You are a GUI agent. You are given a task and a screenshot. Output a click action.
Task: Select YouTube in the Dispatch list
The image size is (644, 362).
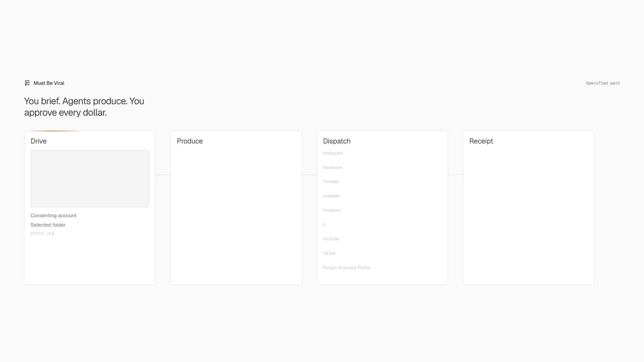331,239
